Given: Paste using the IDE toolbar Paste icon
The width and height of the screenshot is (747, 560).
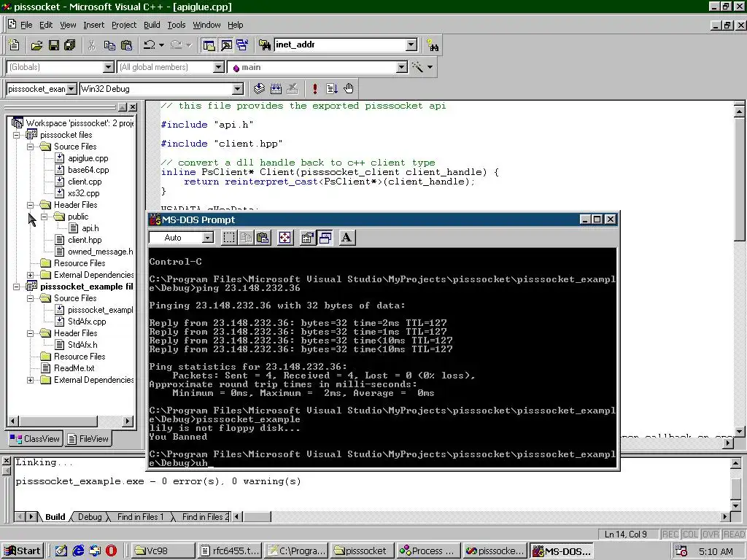Looking at the screenshot, I should tap(126, 45).
